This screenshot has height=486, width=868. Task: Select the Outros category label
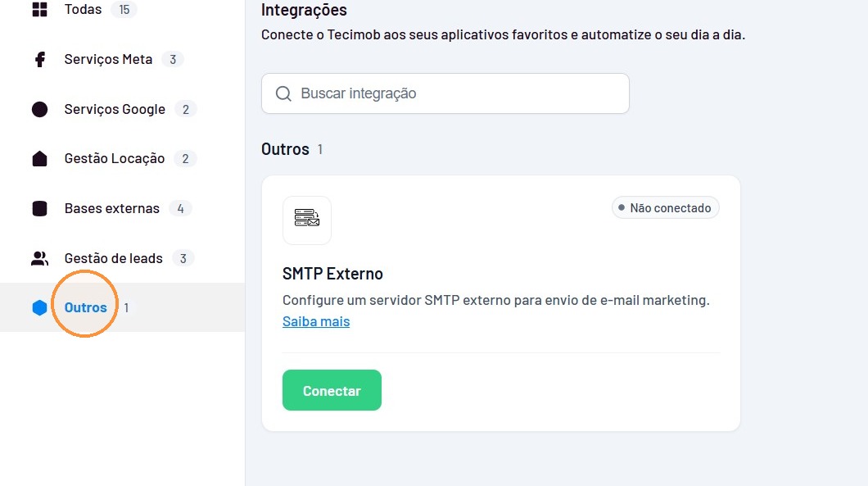pos(85,307)
